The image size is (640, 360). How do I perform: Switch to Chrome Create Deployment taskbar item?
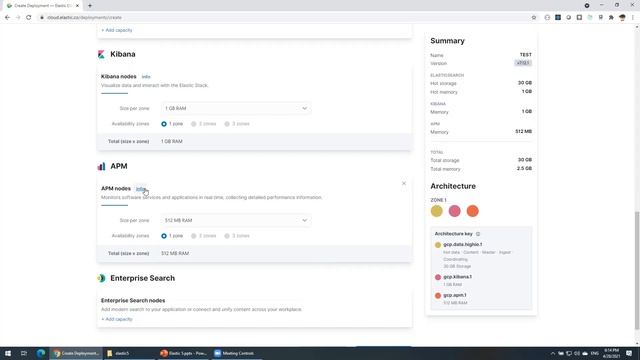point(76,353)
